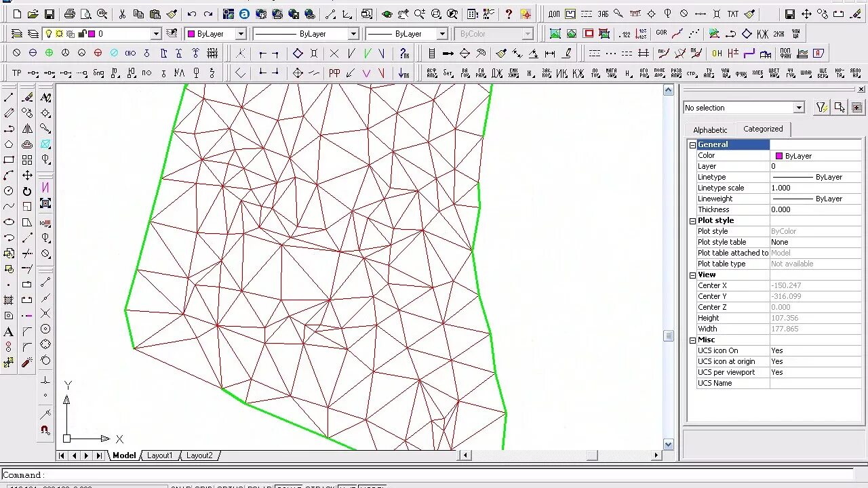868x488 pixels.
Task: Click the Match Properties brush icon
Action: tap(172, 14)
